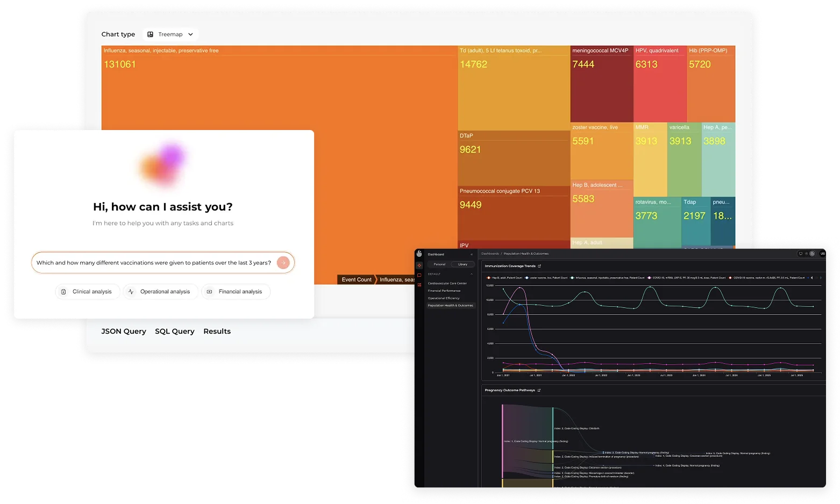Image resolution: width=840 pixels, height=504 pixels.
Task: Switch to the JSON Query tab
Action: pyautogui.click(x=124, y=332)
